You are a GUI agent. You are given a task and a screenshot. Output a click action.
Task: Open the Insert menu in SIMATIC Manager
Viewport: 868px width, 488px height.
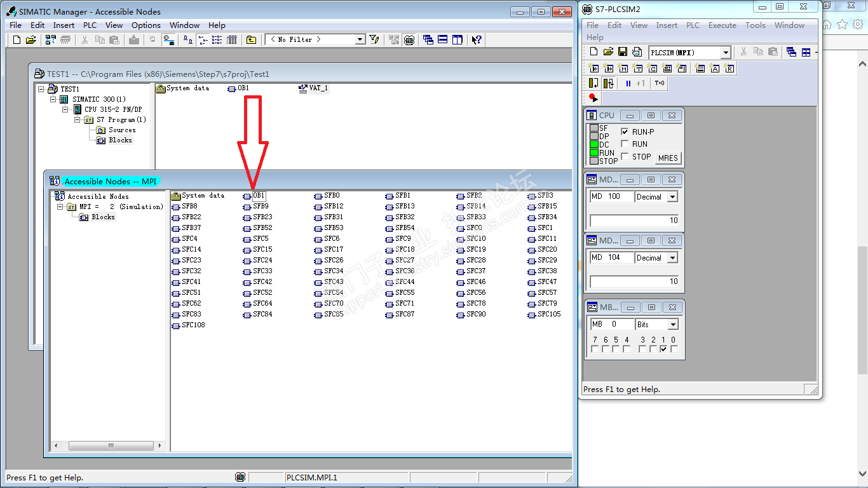click(x=64, y=25)
